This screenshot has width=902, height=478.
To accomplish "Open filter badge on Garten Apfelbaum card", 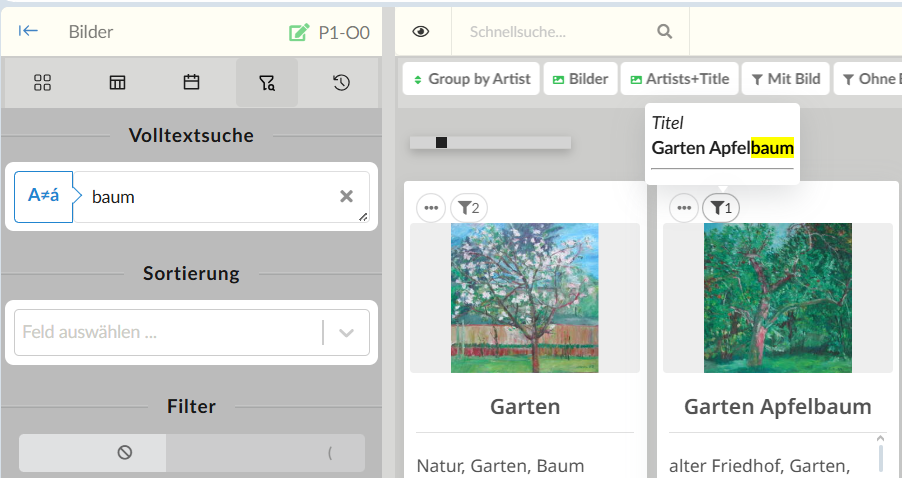I will click(720, 208).
